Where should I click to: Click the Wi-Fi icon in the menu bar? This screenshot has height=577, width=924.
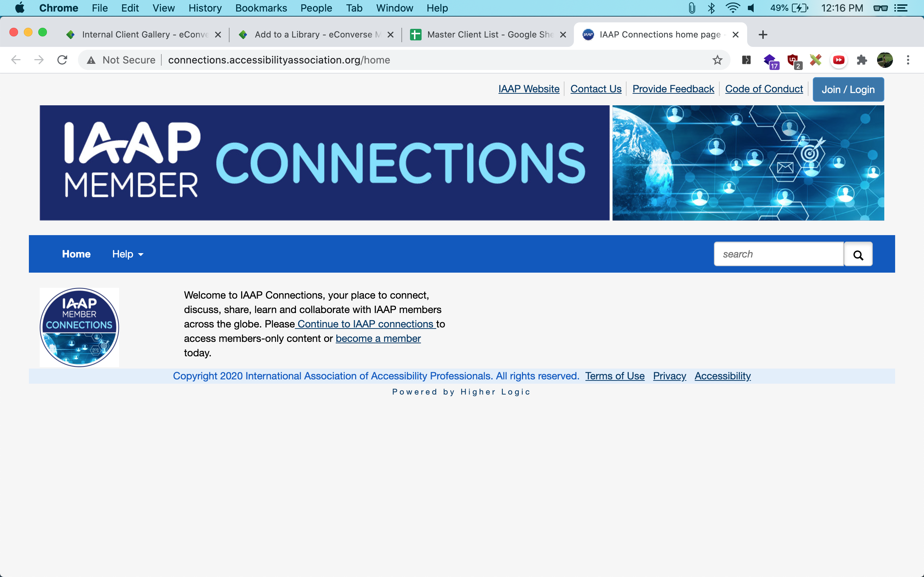click(732, 8)
